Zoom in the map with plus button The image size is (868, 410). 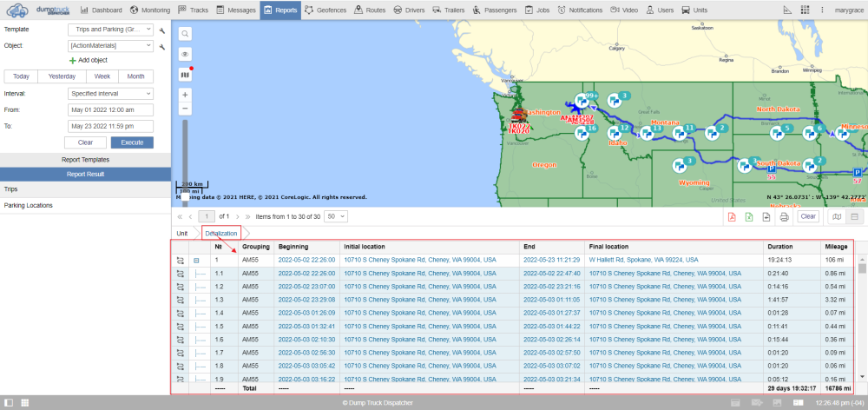pos(185,94)
